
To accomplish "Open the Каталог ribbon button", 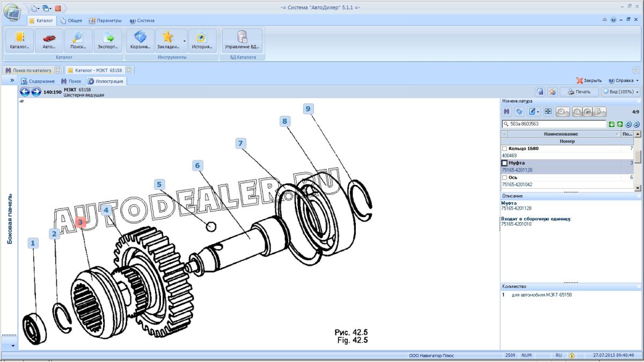I will tap(19, 41).
